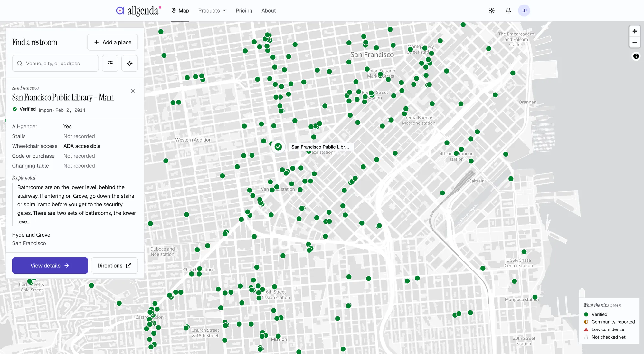The image size is (644, 354).
Task: Click the 'ADA accessible' value
Action: (82, 146)
